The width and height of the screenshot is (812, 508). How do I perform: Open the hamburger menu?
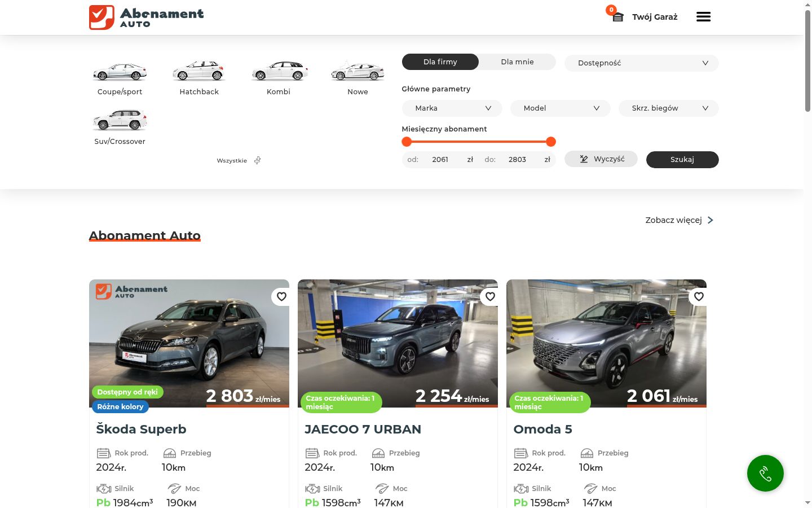[703, 17]
